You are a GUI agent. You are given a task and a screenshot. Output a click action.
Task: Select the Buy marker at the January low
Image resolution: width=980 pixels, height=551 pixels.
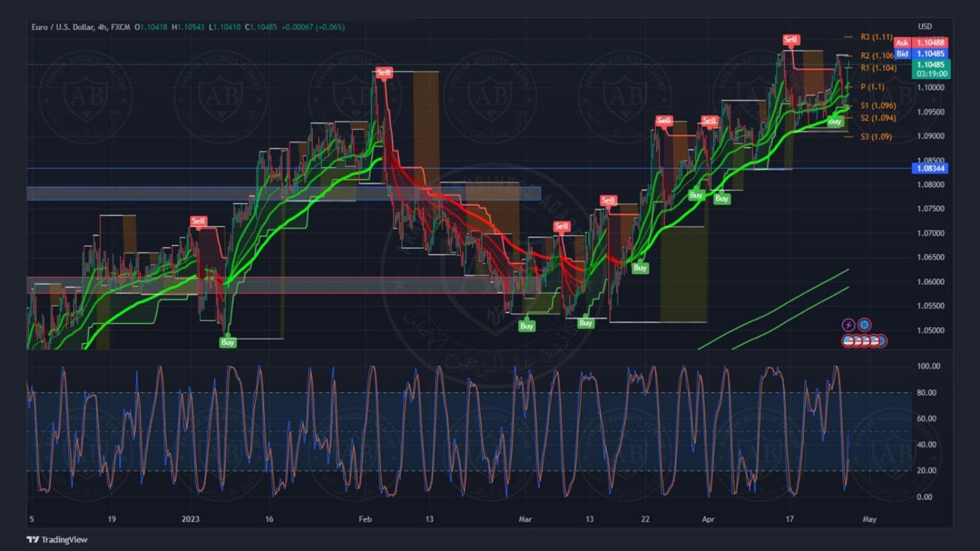tap(227, 342)
